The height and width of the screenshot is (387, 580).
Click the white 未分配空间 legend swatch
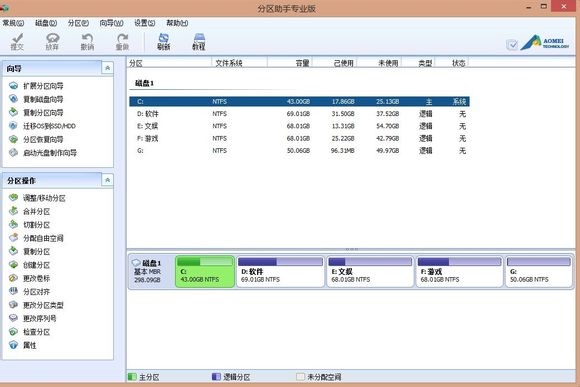(x=300, y=377)
